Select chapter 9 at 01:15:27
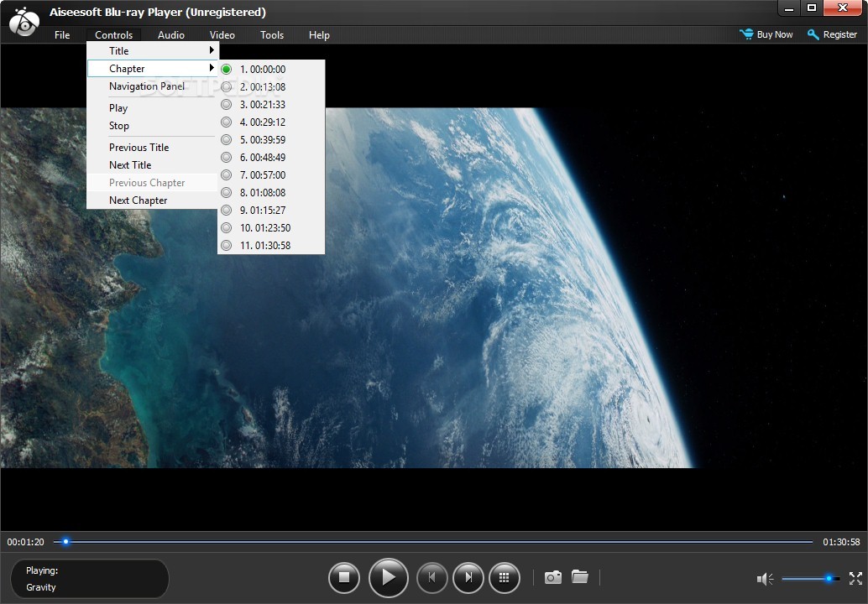Image resolution: width=868 pixels, height=604 pixels. pyautogui.click(x=270, y=211)
